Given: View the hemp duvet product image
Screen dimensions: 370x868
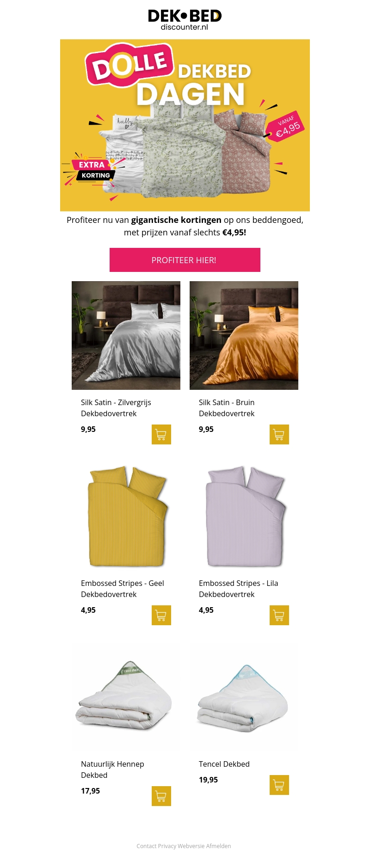Looking at the screenshot, I should pos(126,697).
